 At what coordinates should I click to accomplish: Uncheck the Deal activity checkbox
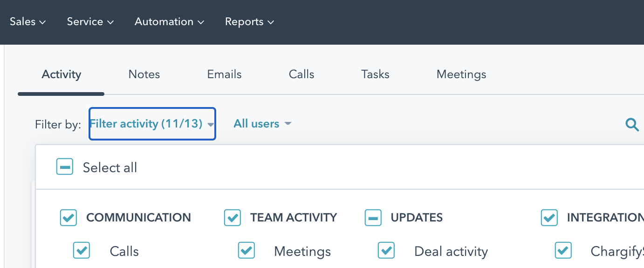[x=386, y=251]
